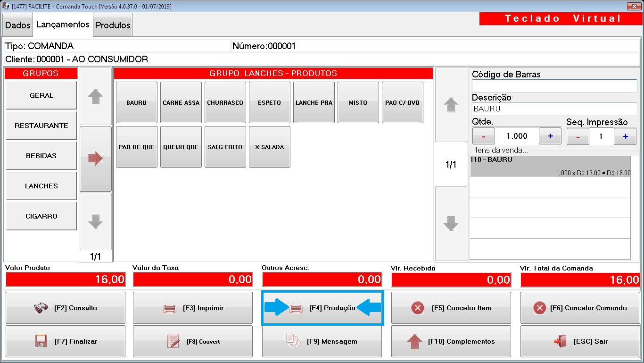Add the CHURRASCO product

tap(225, 102)
